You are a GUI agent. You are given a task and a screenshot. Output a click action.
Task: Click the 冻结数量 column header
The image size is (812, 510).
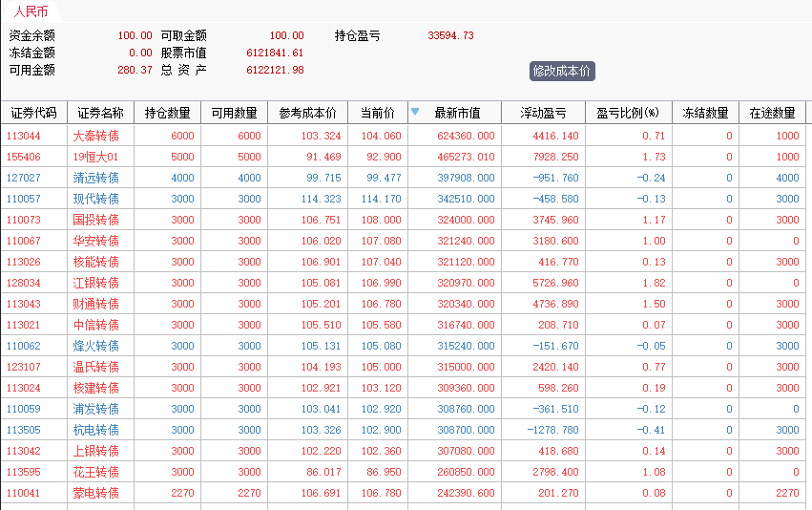[x=705, y=113]
